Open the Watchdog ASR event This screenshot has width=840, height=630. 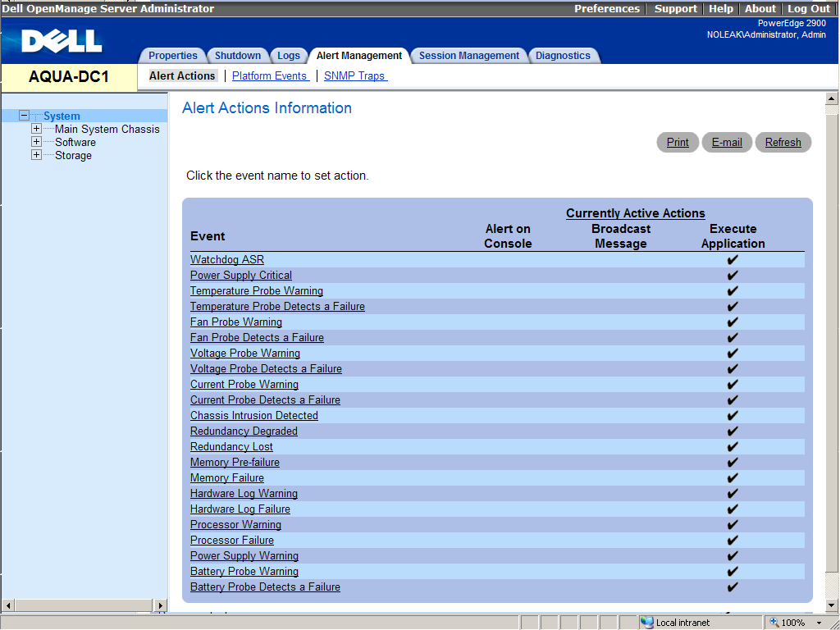coord(227,260)
